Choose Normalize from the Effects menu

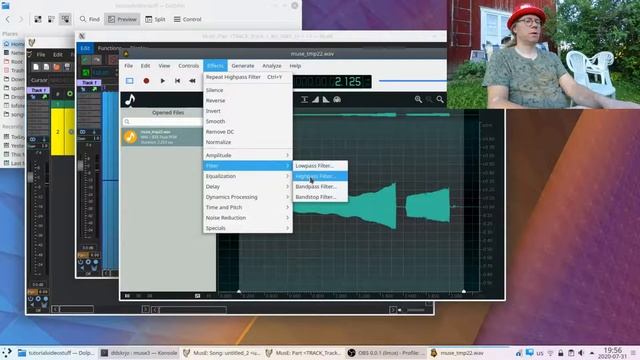point(248,142)
